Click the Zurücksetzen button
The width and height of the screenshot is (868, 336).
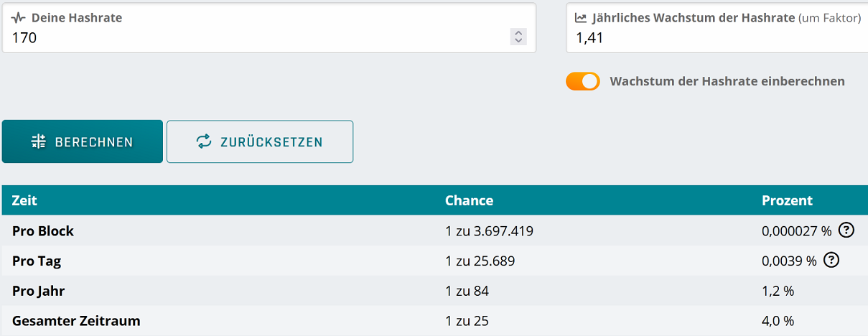pyautogui.click(x=260, y=141)
